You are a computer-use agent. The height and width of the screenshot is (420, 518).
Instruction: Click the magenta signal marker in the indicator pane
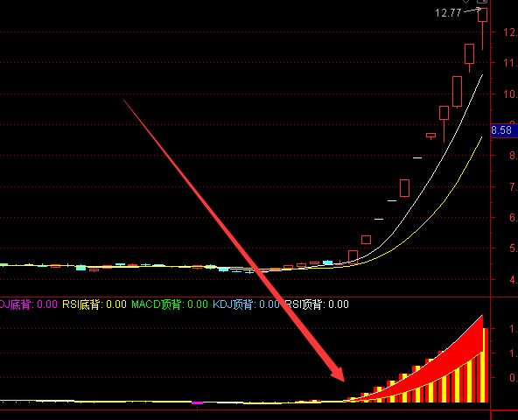197,402
